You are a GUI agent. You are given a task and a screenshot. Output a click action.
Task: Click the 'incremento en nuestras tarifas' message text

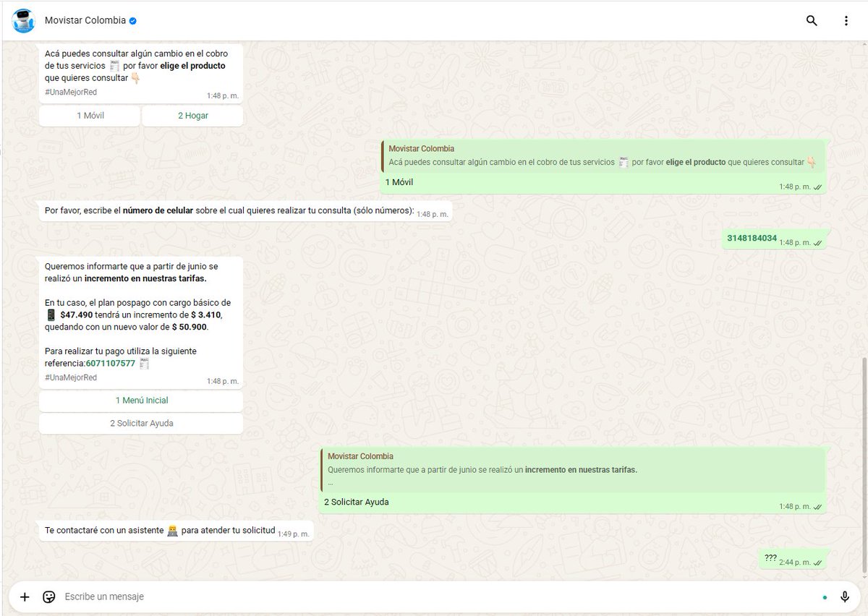point(145,278)
